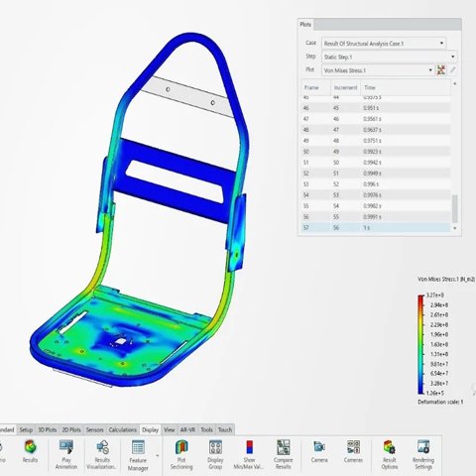The width and height of the screenshot is (476, 476).
Task: Open the Cameras tool
Action: pyautogui.click(x=353, y=451)
